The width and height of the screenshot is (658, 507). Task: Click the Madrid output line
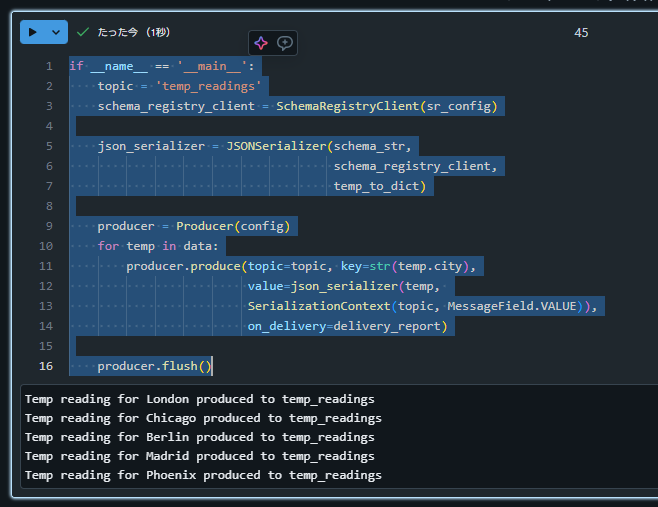click(x=200, y=456)
